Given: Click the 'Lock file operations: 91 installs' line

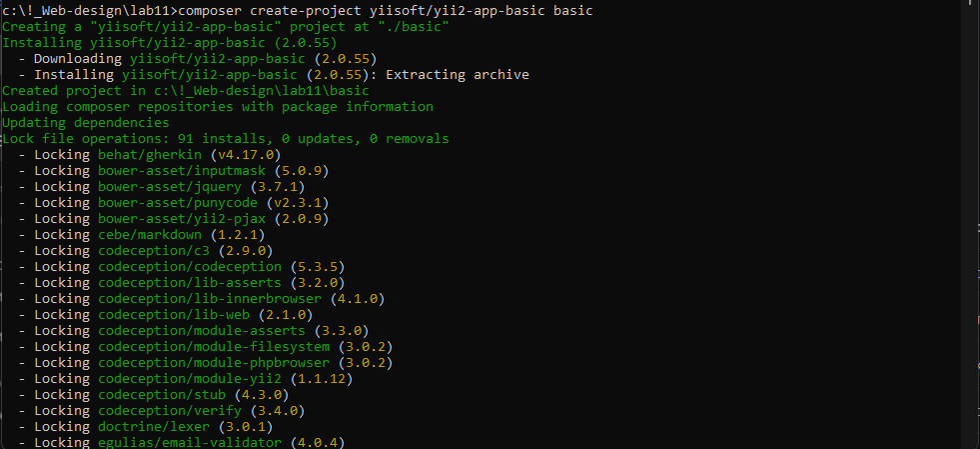Looking at the screenshot, I should (x=226, y=139).
